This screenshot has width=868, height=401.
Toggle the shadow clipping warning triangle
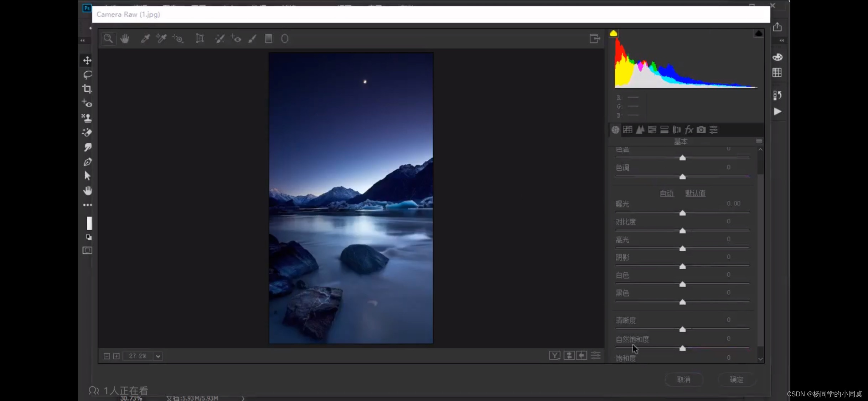pos(613,34)
